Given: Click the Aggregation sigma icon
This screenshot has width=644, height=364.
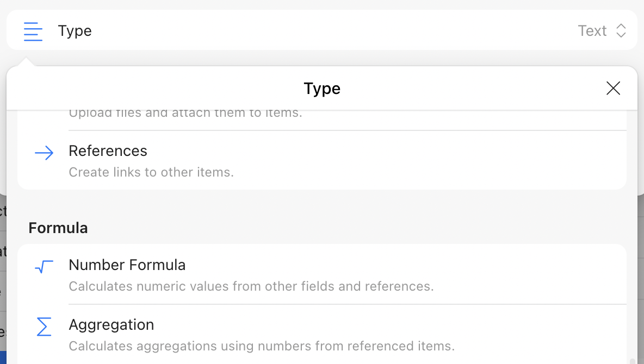Looking at the screenshot, I should (x=44, y=327).
